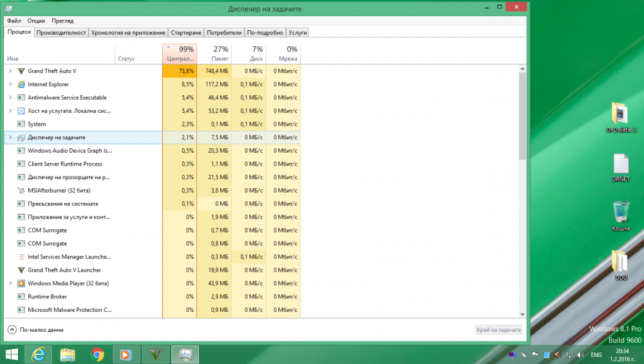
Task: Click the Internet Explorer process icon
Action: pos(21,84)
